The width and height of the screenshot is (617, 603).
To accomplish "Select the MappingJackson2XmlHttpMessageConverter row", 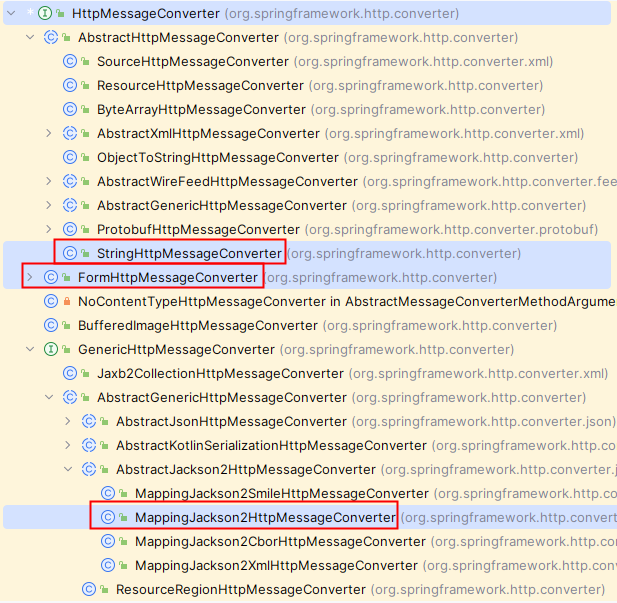I will coord(307,566).
